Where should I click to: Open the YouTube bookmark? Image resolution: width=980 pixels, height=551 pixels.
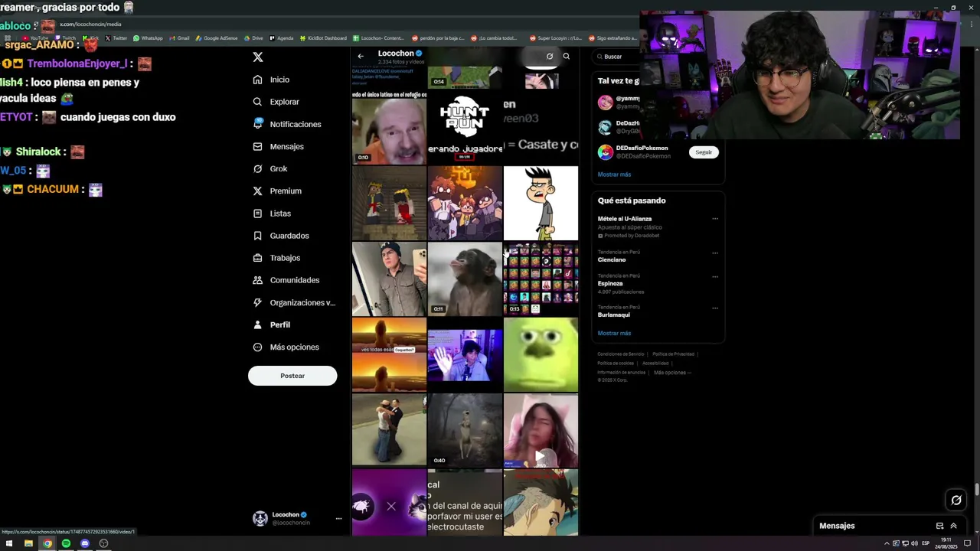[x=35, y=38]
